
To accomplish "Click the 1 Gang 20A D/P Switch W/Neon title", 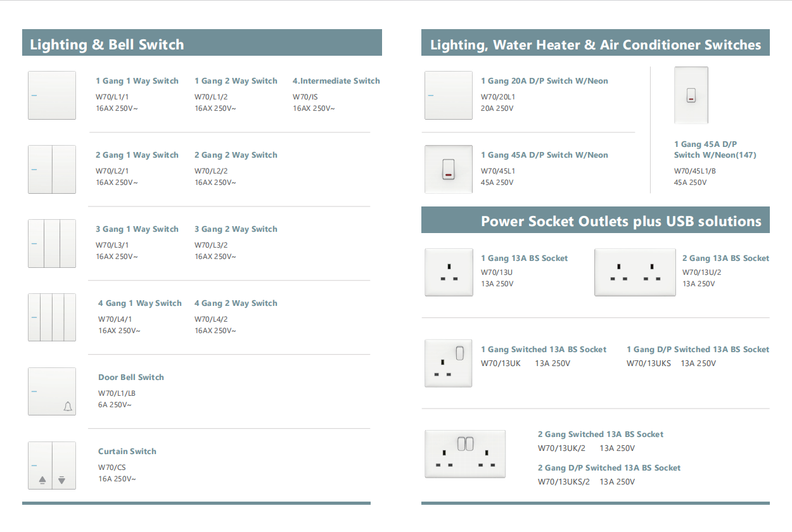I will coord(544,81).
